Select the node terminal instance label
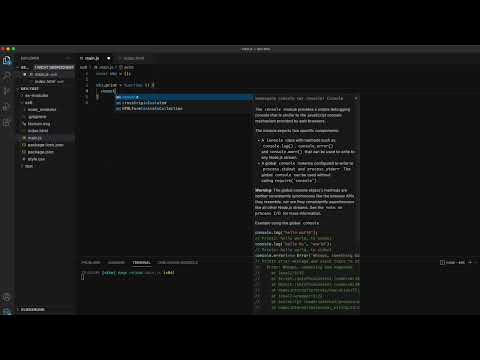480x360 pixels. click(x=452, y=262)
